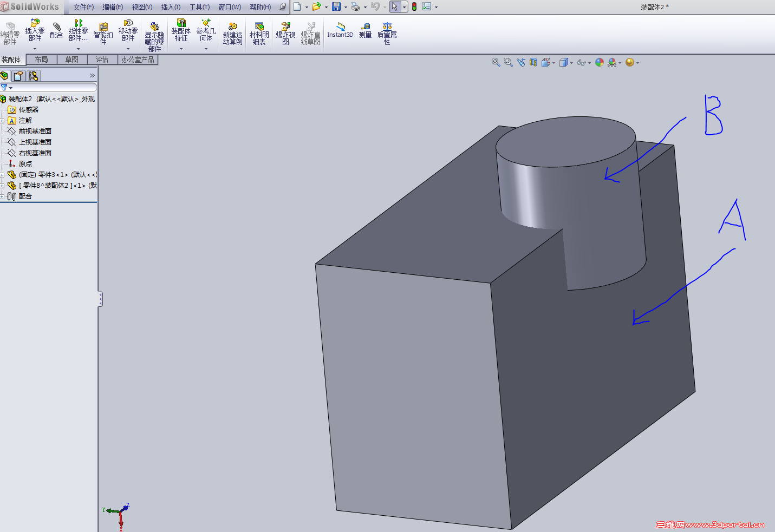This screenshot has width=775, height=532.
Task: Open the 插入(I) Insert menu
Action: click(x=171, y=7)
